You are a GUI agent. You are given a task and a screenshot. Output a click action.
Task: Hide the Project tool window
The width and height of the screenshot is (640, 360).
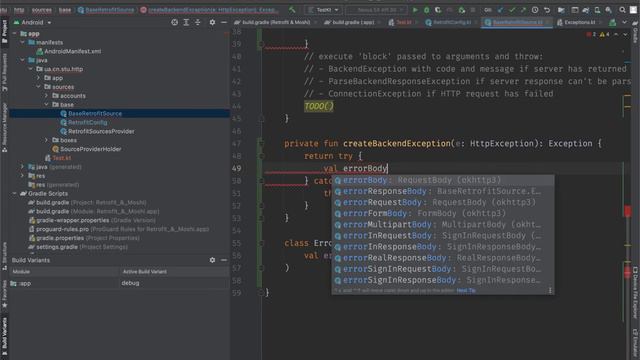tap(224, 22)
